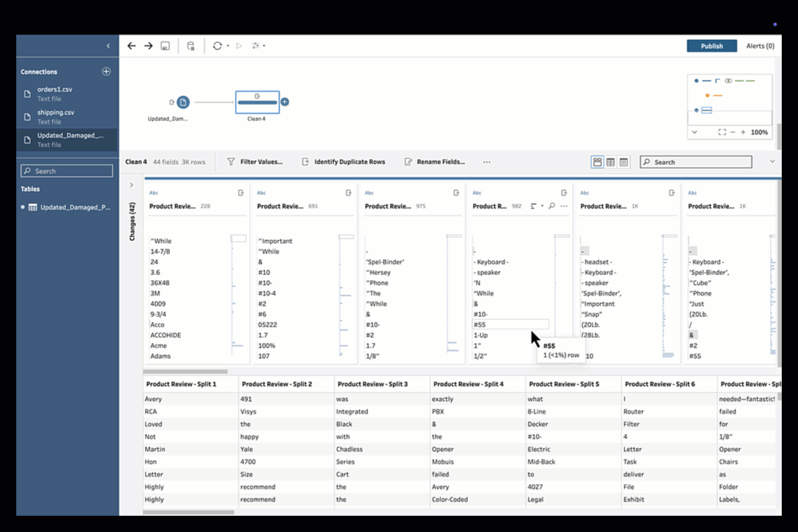Click the Abc type icon on 975 card
Screen dimensions: 798x532
pos(369,193)
